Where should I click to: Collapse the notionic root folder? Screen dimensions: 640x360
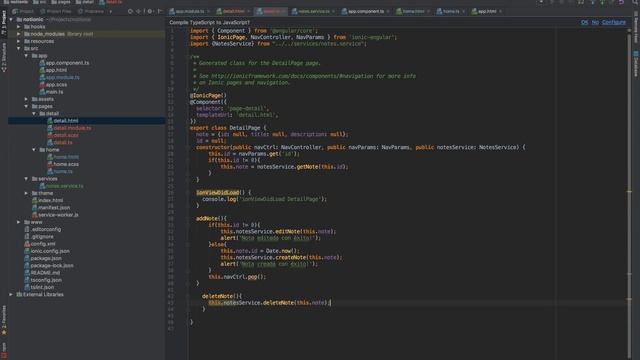[11, 20]
